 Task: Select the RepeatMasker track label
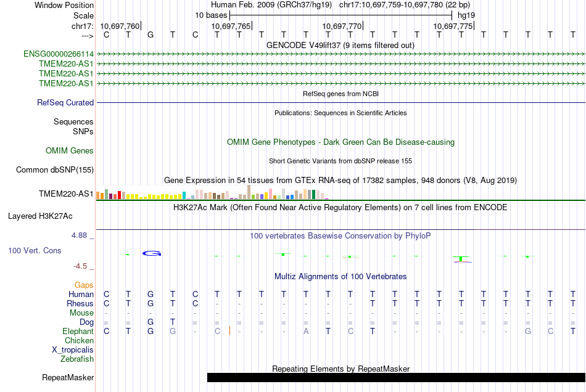tap(68, 377)
